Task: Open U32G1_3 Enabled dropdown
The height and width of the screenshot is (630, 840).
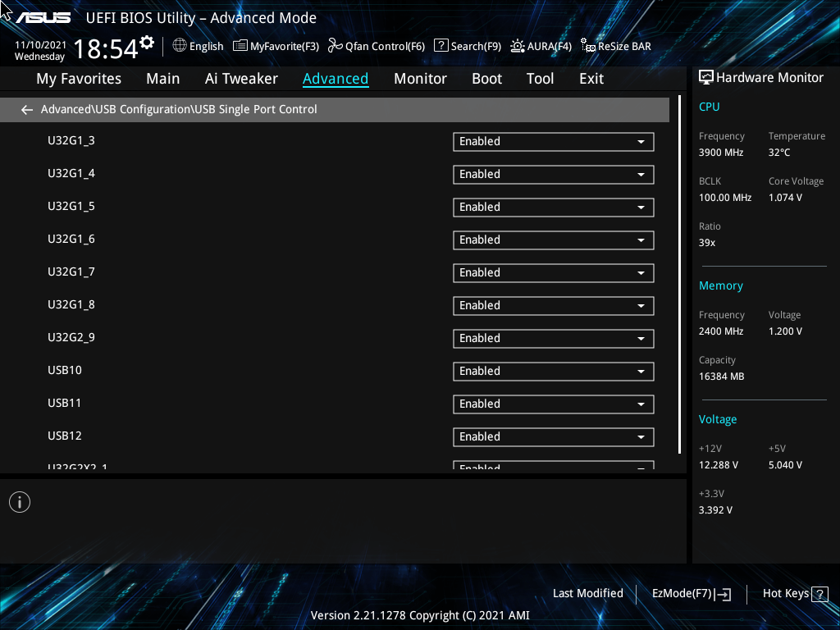Action: 554,142
